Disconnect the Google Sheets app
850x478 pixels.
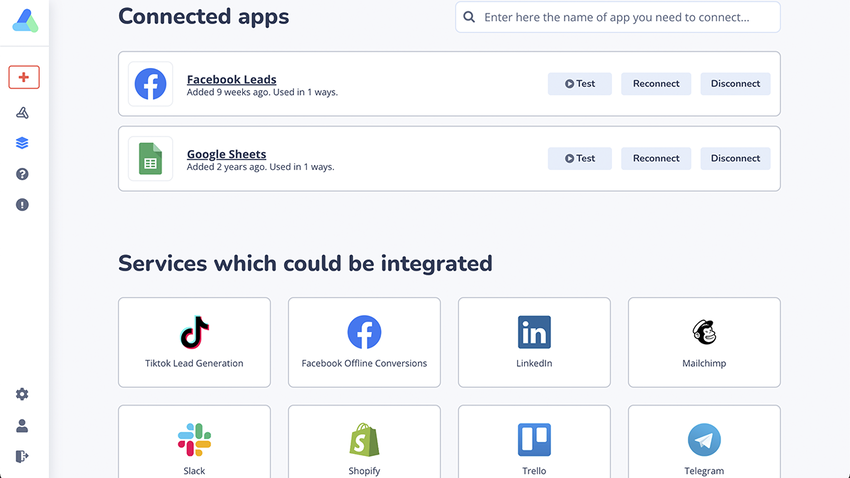pyautogui.click(x=735, y=158)
